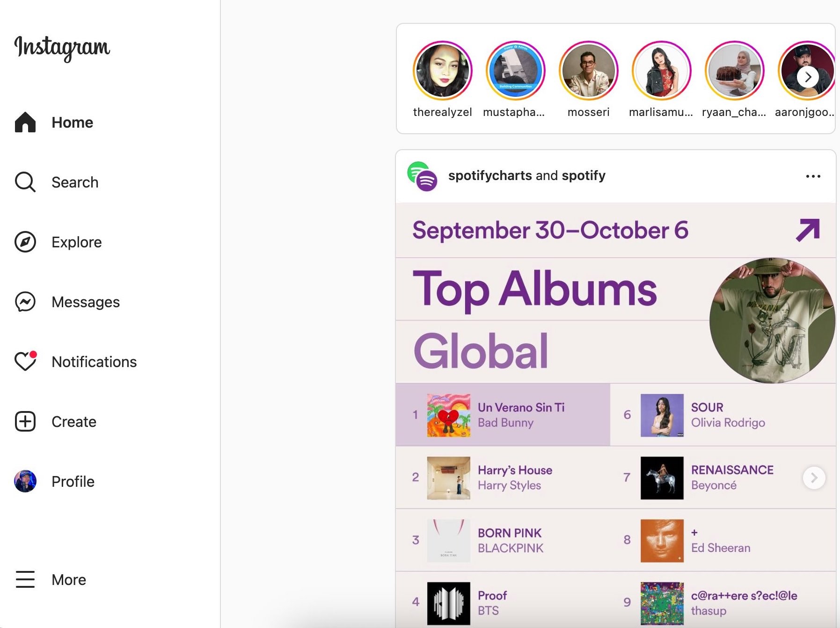Click SOUR album cover
Viewport: 840px width, 628px height.
tap(662, 415)
